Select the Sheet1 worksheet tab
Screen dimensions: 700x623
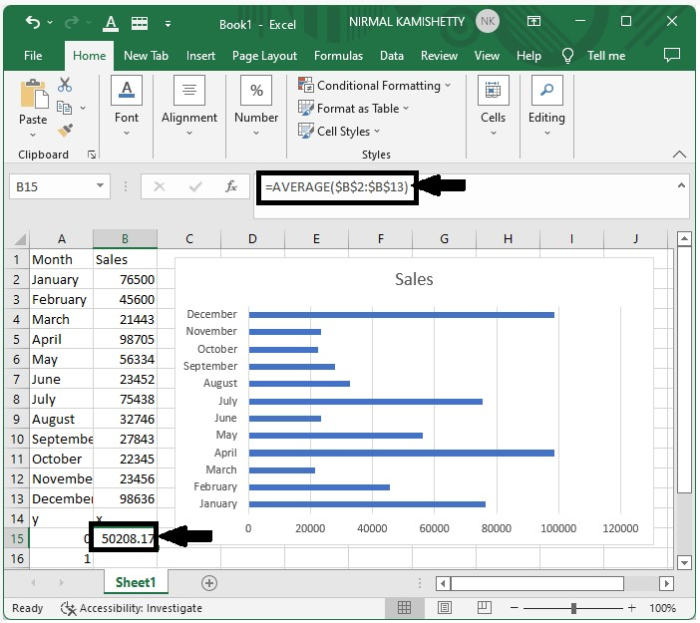(135, 582)
